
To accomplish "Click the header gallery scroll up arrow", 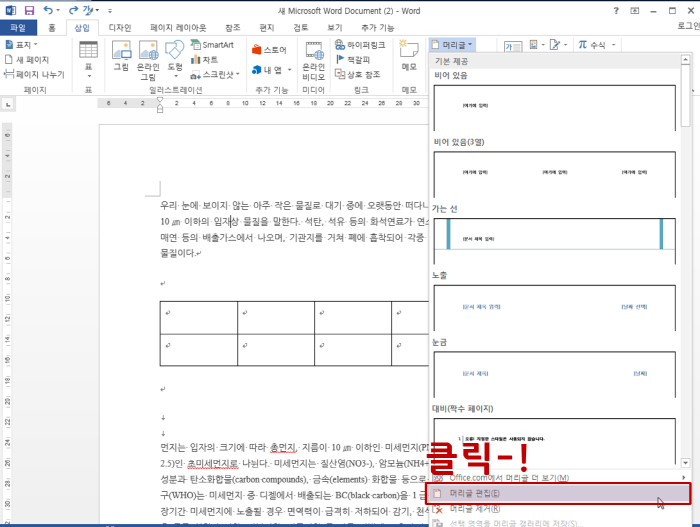I will 685,59.
